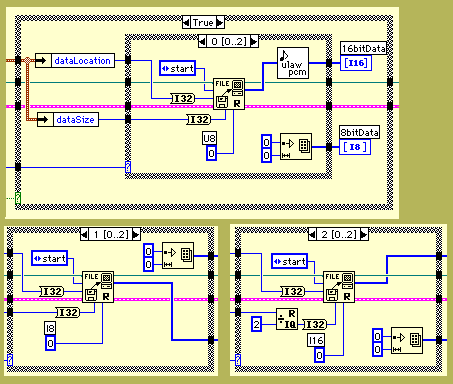Viewport: 453px width, 384px height.
Task: Click the Initialize Array node in frame 1
Action: coord(178,256)
